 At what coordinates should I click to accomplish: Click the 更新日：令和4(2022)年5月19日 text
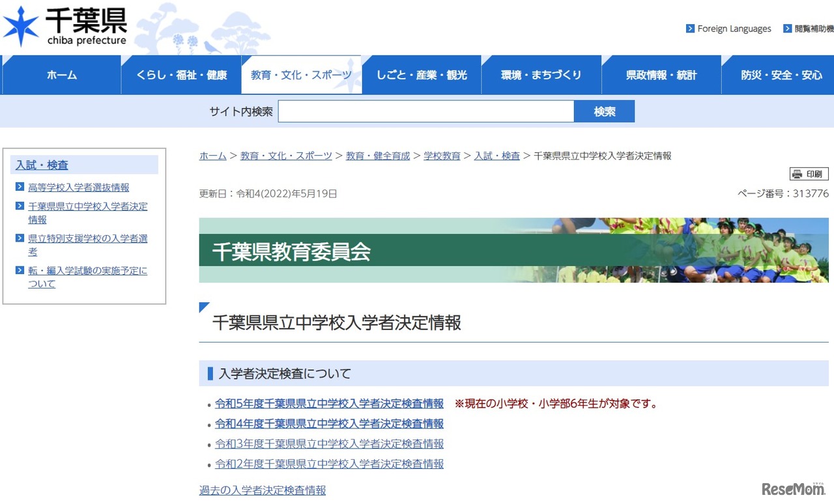coord(268,193)
